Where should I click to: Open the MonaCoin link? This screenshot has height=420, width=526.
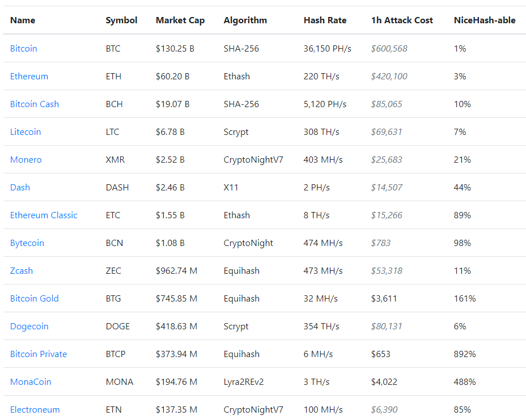click(x=31, y=382)
